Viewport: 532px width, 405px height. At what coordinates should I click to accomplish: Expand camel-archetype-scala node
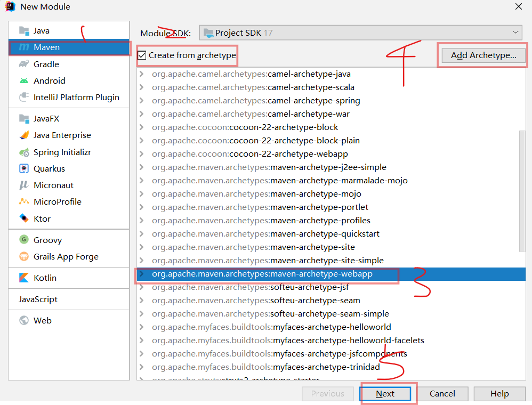(x=142, y=87)
